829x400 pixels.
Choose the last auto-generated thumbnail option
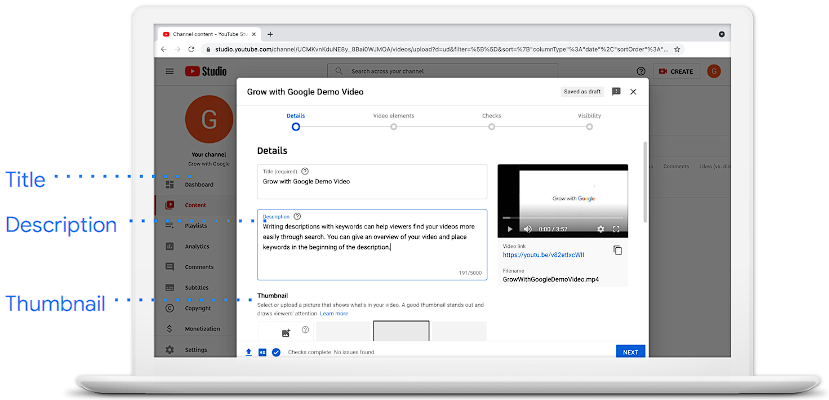click(x=459, y=331)
